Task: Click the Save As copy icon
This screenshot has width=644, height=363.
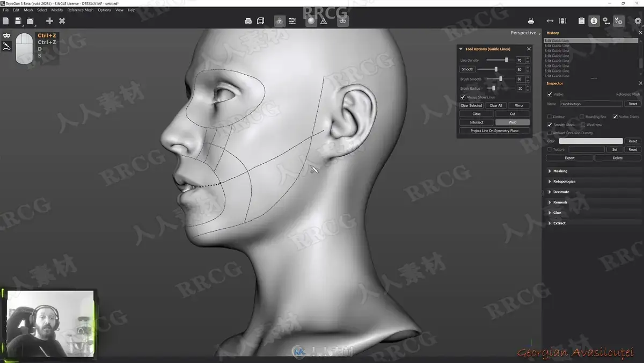Action: pyautogui.click(x=31, y=21)
